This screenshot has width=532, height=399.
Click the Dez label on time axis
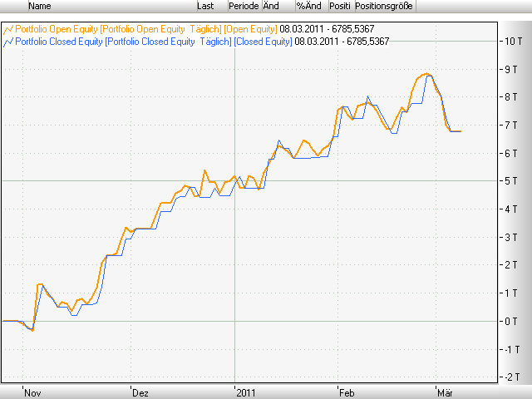[140, 393]
